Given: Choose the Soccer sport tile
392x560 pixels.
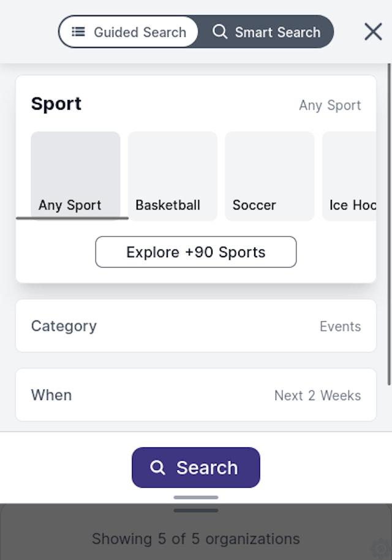Looking at the screenshot, I should pyautogui.click(x=269, y=176).
